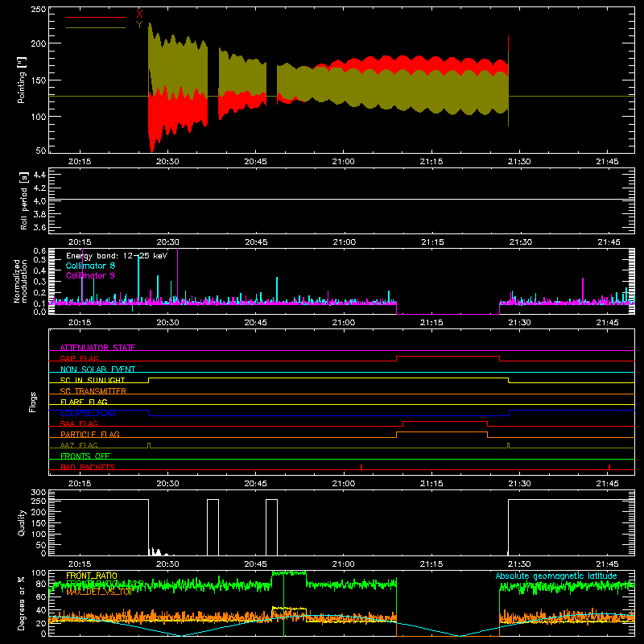Click the olive Y legend line
This screenshot has height=644, width=644.
click(96, 28)
